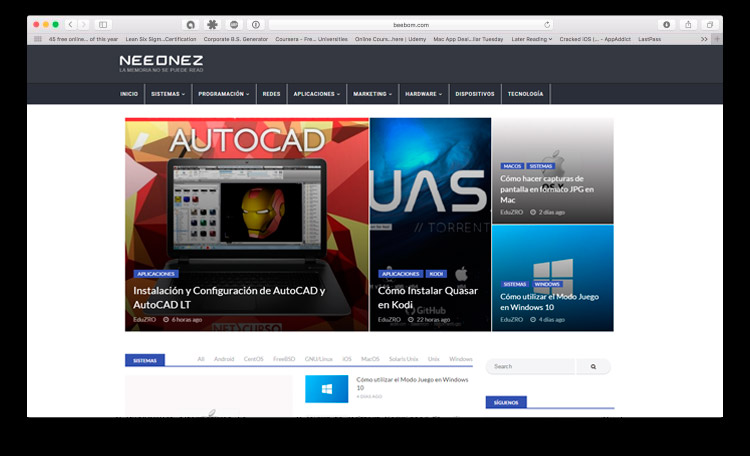Open the circular arrow extension icon
Image resolution: width=750 pixels, height=456 pixels.
coord(190,24)
